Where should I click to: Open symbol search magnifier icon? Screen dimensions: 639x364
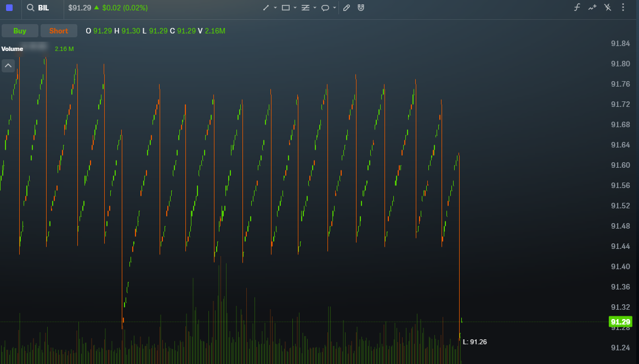30,8
